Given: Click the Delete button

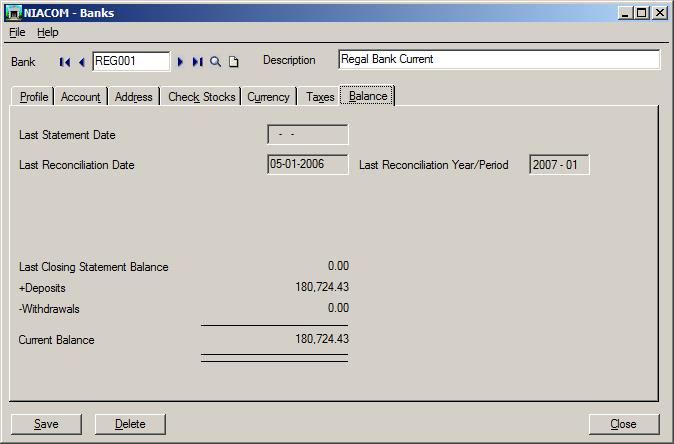Looking at the screenshot, I should tap(130, 424).
